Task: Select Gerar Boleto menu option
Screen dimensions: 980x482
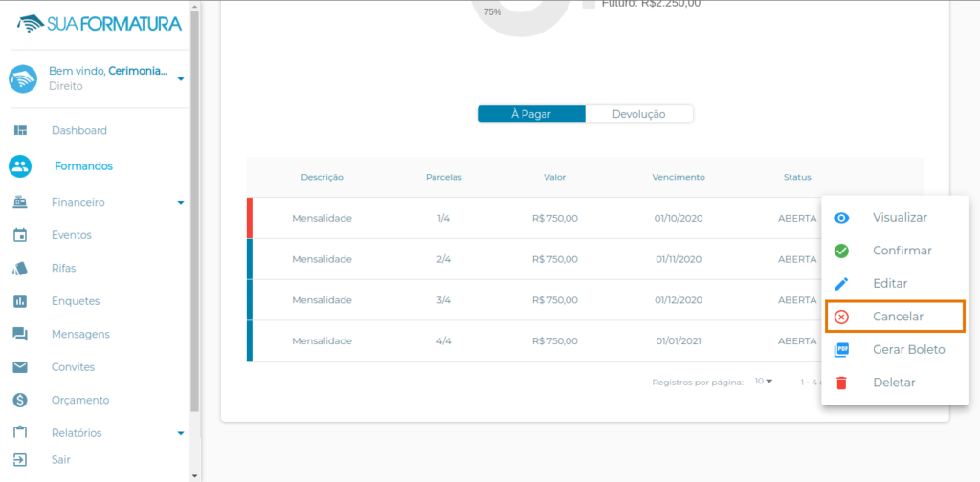Action: tap(907, 350)
